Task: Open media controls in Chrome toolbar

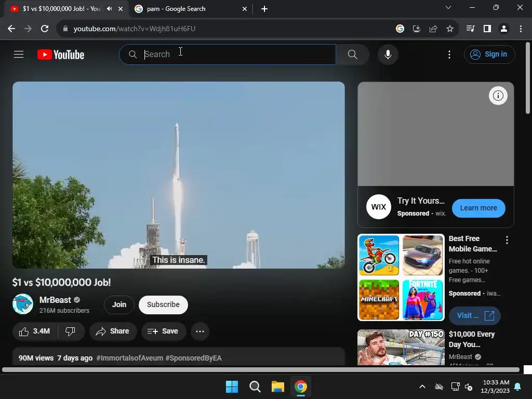Action: click(x=470, y=29)
